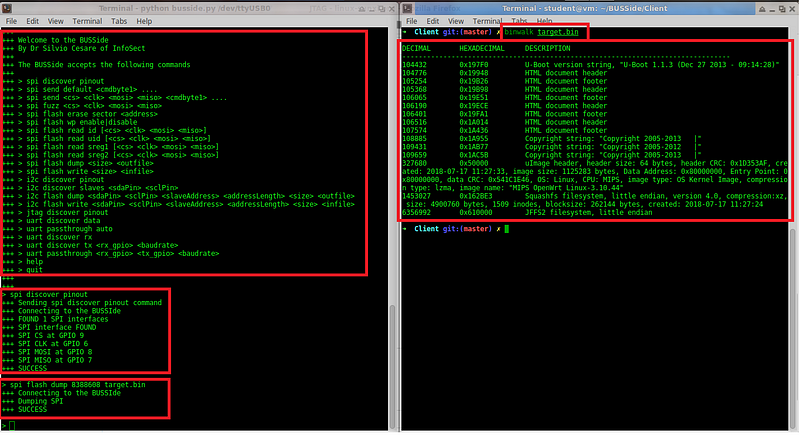This screenshot has width=800, height=435.
Task: Minimize the BUSSide/Client terminal window
Action: coord(772,10)
